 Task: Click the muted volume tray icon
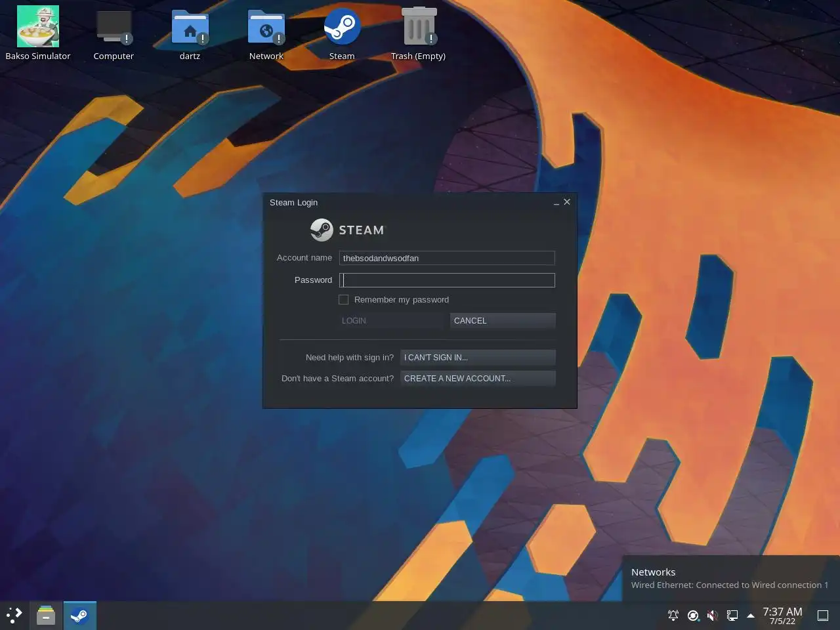(712, 616)
